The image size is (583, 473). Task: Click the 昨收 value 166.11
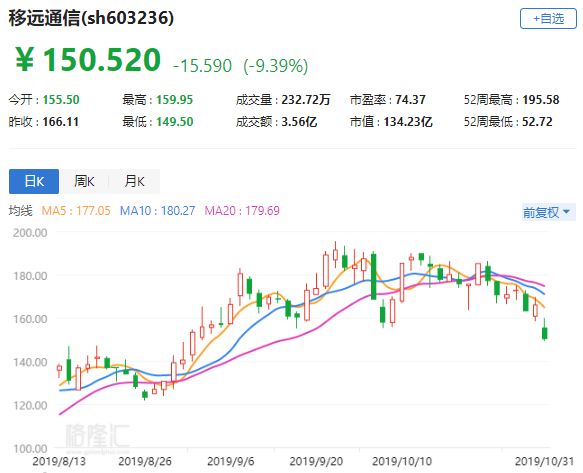click(x=61, y=122)
